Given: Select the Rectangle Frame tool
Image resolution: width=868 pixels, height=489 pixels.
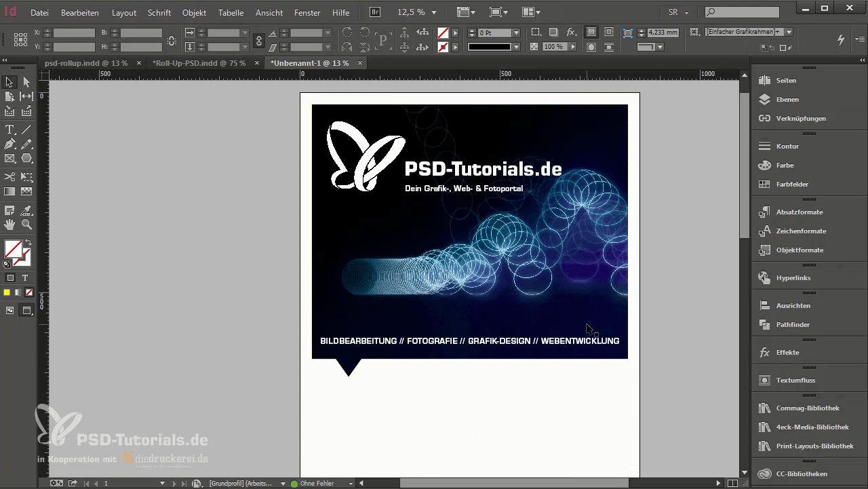Looking at the screenshot, I should point(9,158).
